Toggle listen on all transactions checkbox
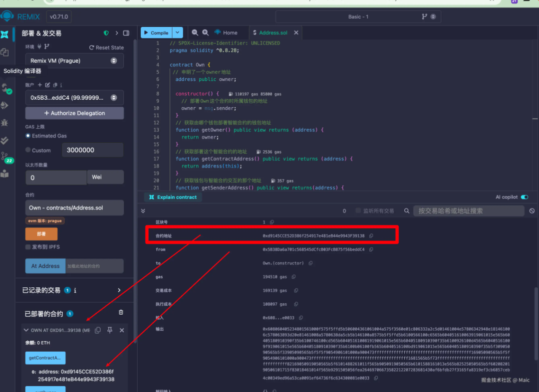The width and height of the screenshot is (539, 392). [x=358, y=210]
